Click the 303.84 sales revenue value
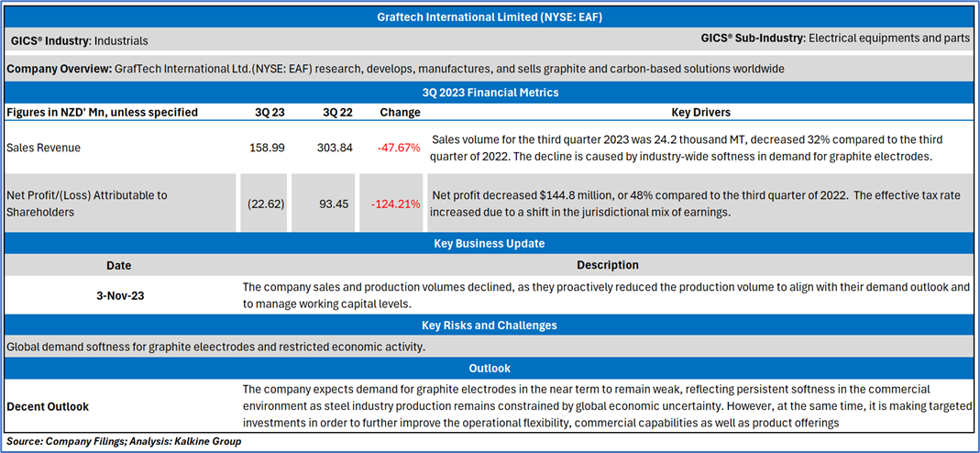 [x=335, y=147]
